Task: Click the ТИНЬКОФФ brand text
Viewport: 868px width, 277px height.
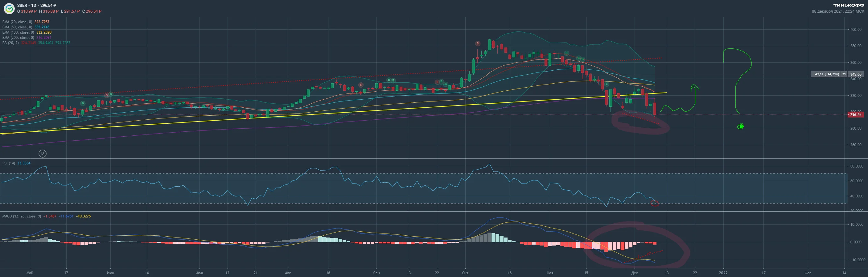Action: pos(849,5)
